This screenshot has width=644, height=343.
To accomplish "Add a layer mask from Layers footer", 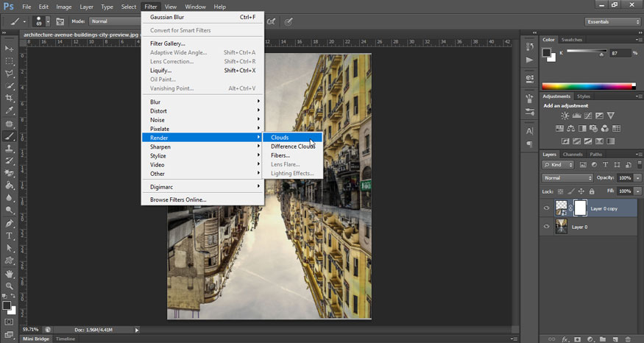I will (x=578, y=339).
